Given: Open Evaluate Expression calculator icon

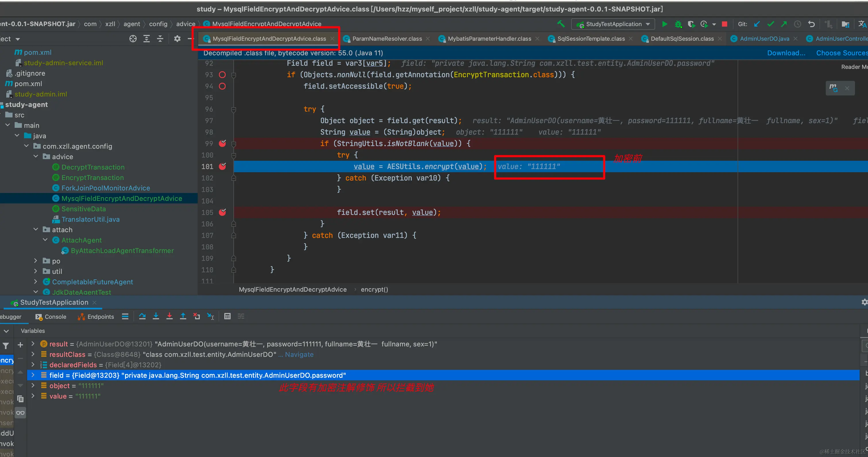Looking at the screenshot, I should [227, 316].
